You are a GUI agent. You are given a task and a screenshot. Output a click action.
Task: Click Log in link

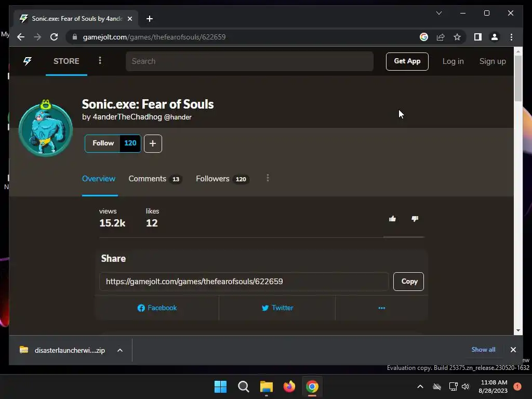pyautogui.click(x=453, y=61)
